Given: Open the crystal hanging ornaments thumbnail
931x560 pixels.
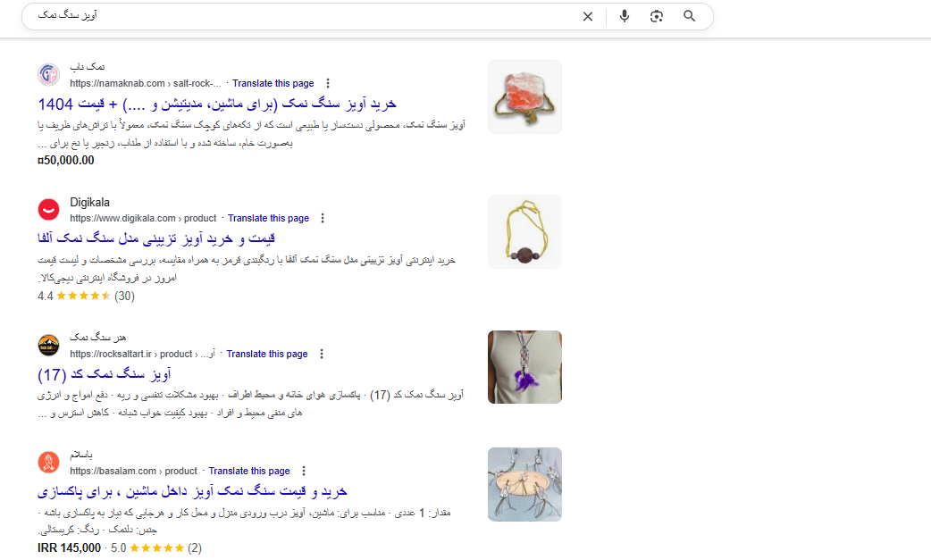Looking at the screenshot, I should tap(524, 485).
